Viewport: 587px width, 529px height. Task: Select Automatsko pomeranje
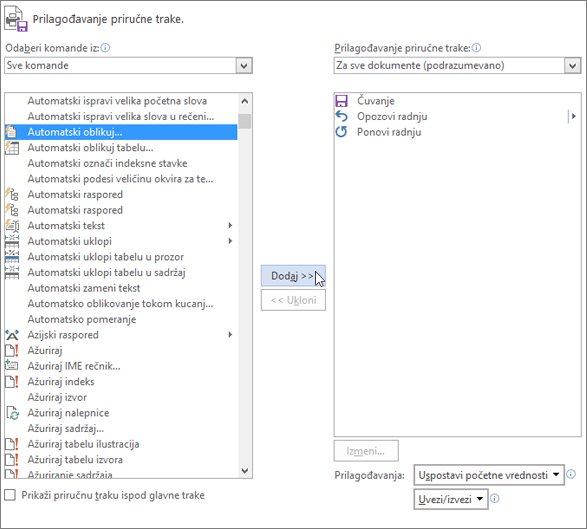coord(121,319)
